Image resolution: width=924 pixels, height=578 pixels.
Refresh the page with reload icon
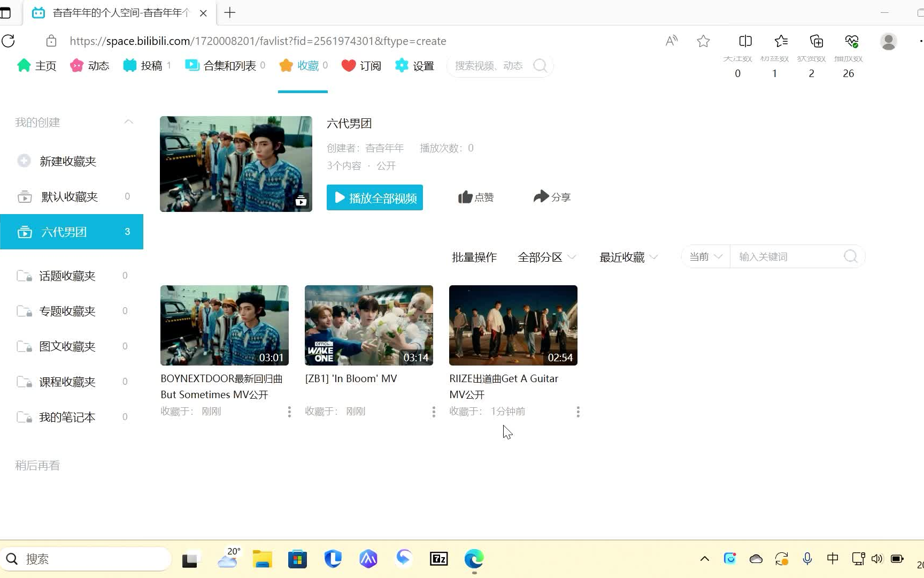(9, 41)
